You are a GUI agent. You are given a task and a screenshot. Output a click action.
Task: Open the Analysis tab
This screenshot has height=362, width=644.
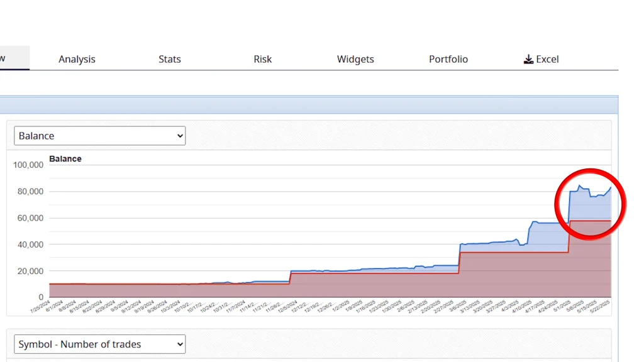point(77,59)
